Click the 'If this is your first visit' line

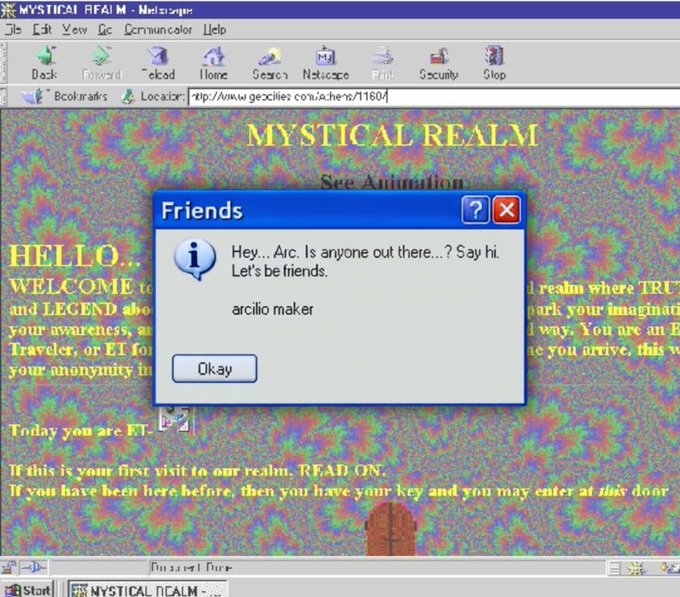click(x=197, y=471)
